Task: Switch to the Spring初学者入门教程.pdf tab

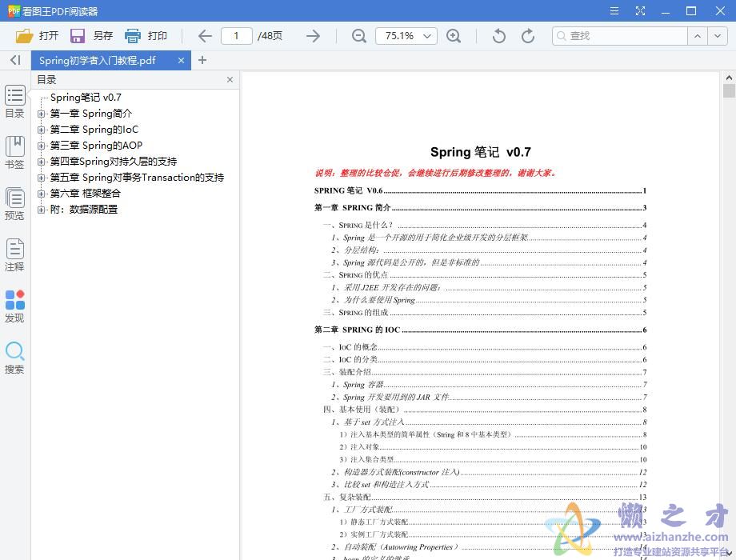Action: pos(98,61)
